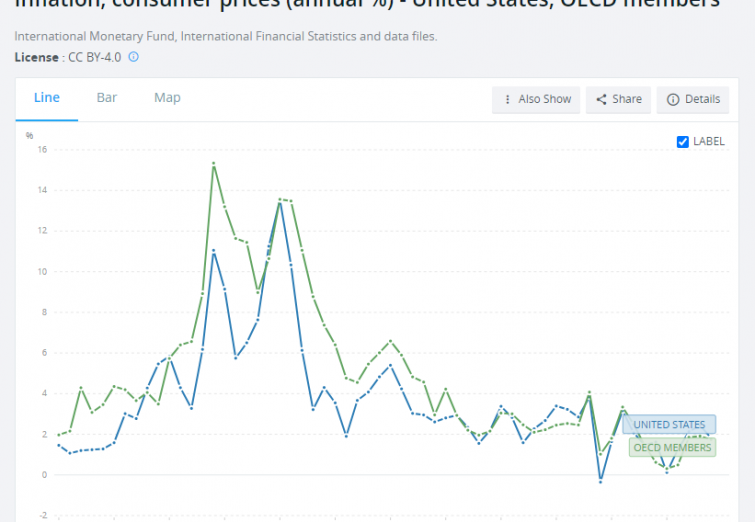This screenshot has height=522, width=755.
Task: Click the first green data point at left
Action: [58, 435]
